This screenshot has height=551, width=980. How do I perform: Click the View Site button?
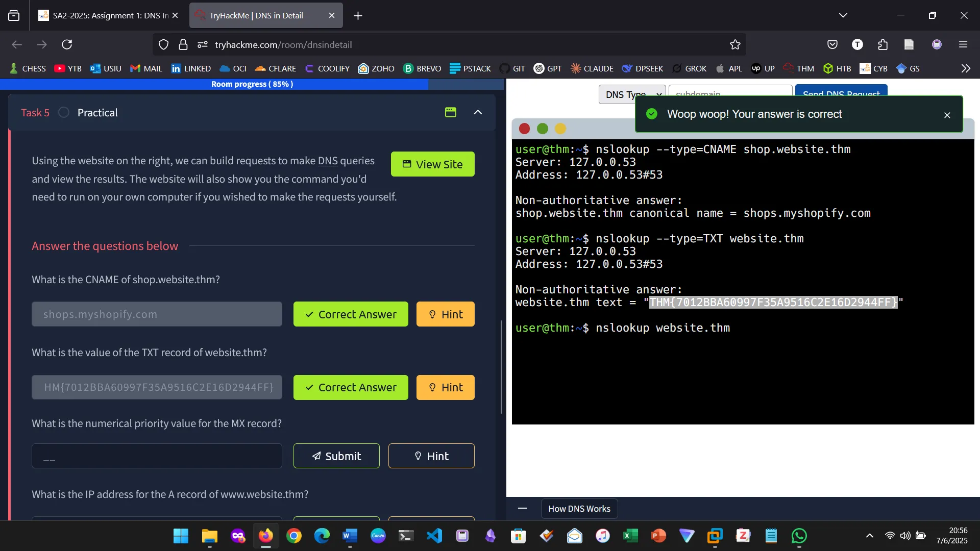click(x=432, y=164)
